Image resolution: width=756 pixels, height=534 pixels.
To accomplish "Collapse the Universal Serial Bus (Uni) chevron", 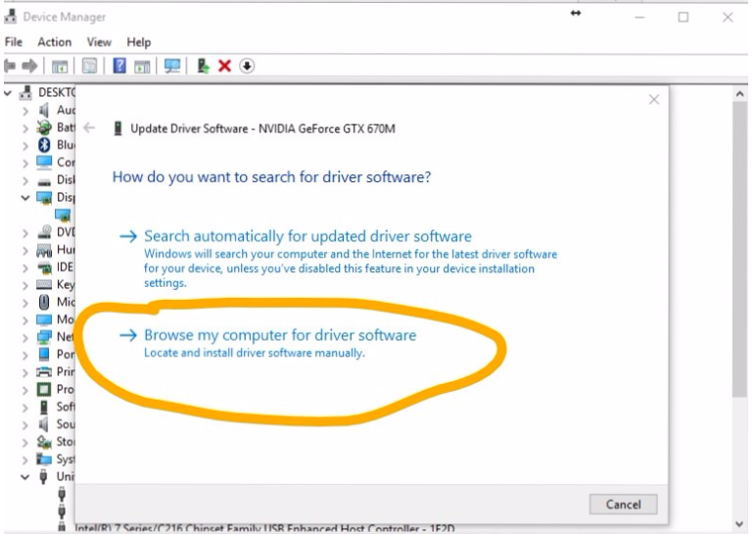I will click(25, 477).
